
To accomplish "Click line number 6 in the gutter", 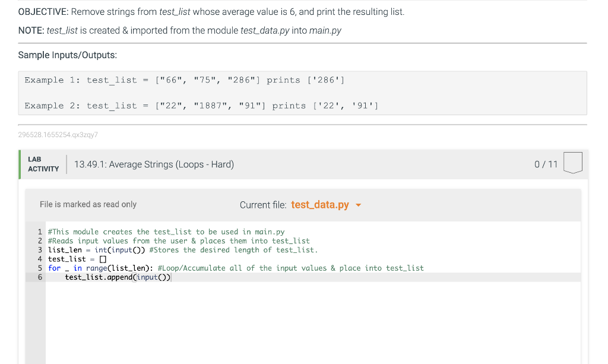I will [x=40, y=277].
